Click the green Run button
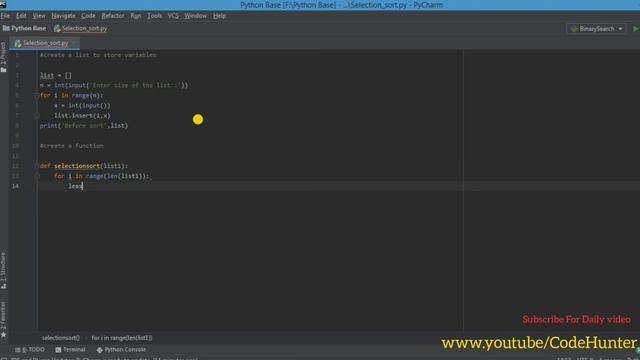640x360 pixels. (636, 29)
